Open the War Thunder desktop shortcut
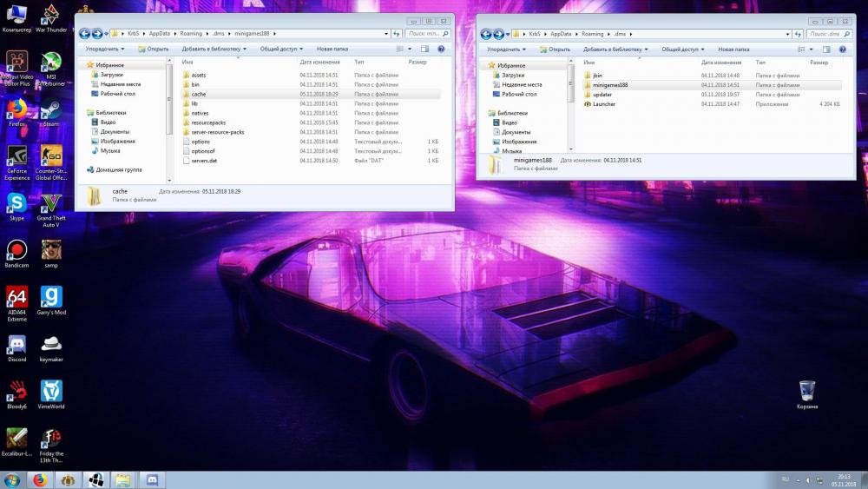This screenshot has height=489, width=868. click(51, 16)
